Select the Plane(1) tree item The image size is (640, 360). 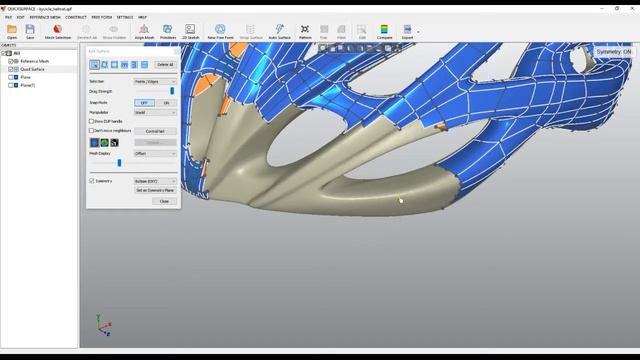[27, 85]
